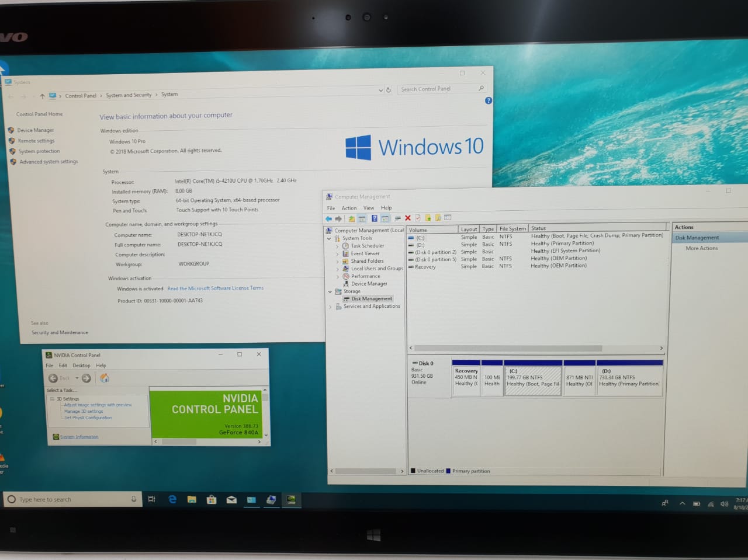Open Edit menu in NVIDIA Control Panel
This screenshot has height=560, width=748.
63,366
